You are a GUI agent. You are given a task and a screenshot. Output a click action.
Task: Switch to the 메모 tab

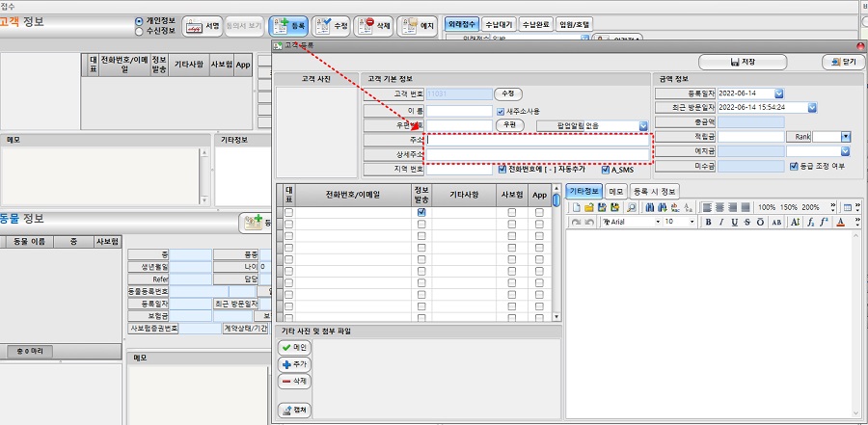click(x=616, y=191)
